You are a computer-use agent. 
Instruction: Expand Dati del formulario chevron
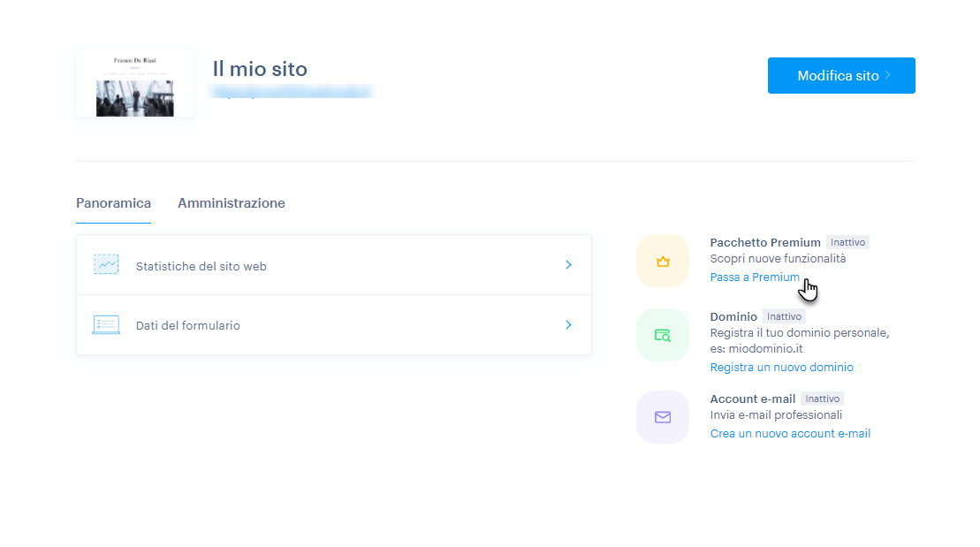pos(568,325)
